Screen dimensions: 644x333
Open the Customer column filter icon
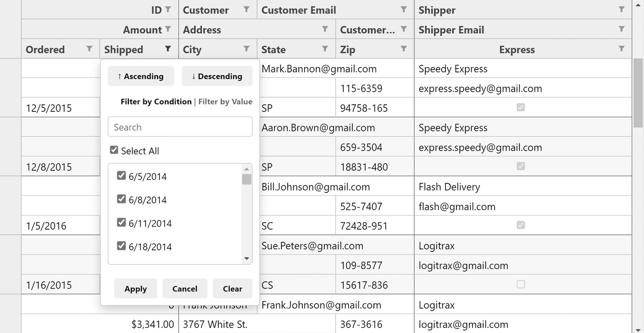[247, 10]
